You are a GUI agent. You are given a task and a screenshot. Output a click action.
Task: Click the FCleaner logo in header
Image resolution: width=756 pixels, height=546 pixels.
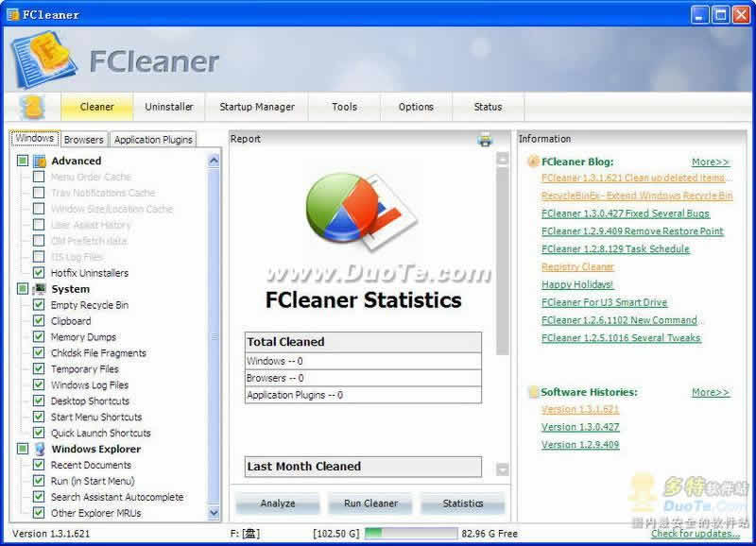tap(43, 60)
